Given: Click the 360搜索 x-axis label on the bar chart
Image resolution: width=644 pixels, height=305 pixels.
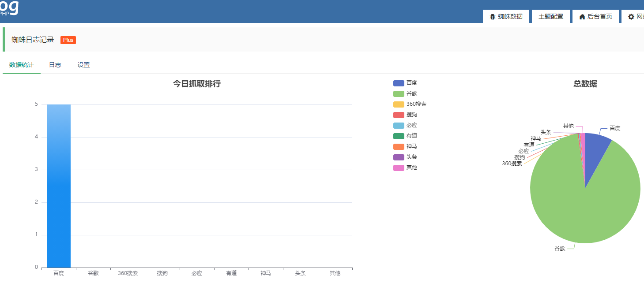Looking at the screenshot, I should point(128,273).
